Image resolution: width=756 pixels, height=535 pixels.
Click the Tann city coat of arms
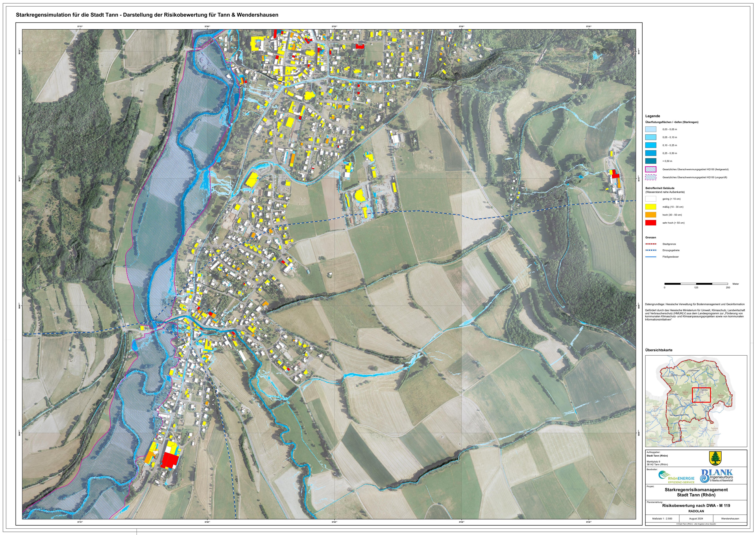tap(715, 458)
